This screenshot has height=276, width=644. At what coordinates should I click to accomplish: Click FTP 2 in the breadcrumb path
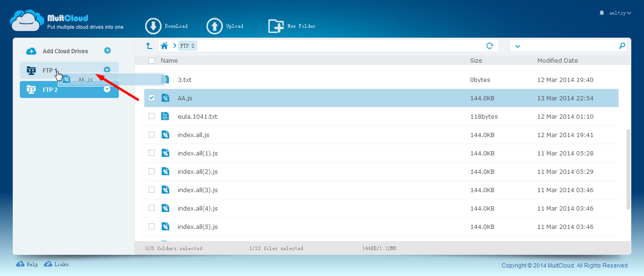pyautogui.click(x=187, y=46)
